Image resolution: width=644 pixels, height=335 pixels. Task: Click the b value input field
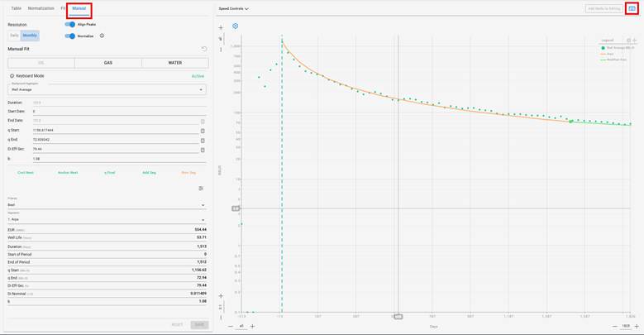point(119,159)
